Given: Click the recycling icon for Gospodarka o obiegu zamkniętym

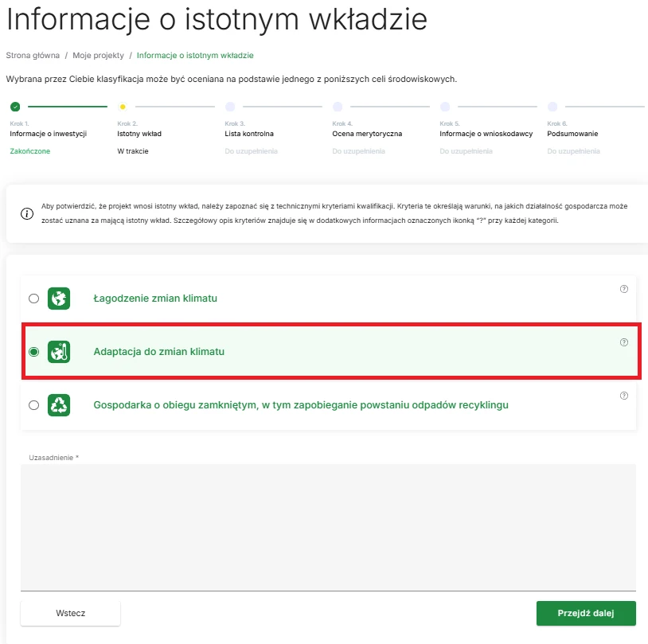Looking at the screenshot, I should pyautogui.click(x=59, y=404).
